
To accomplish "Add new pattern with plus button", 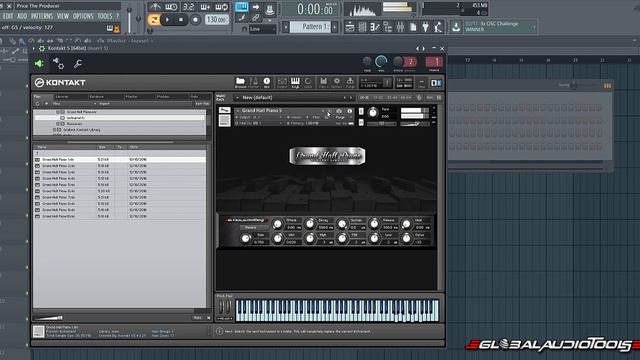I will (x=335, y=27).
